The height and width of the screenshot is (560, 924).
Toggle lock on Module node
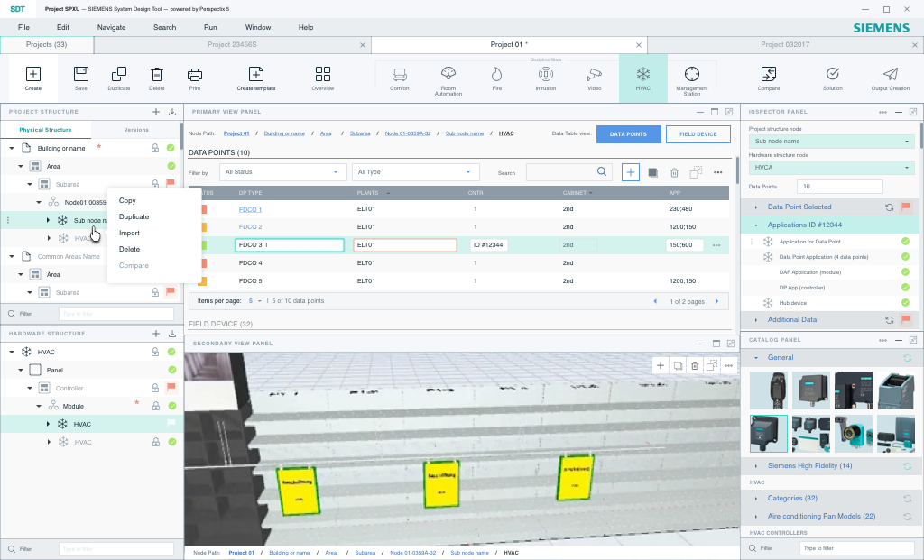[156, 406]
